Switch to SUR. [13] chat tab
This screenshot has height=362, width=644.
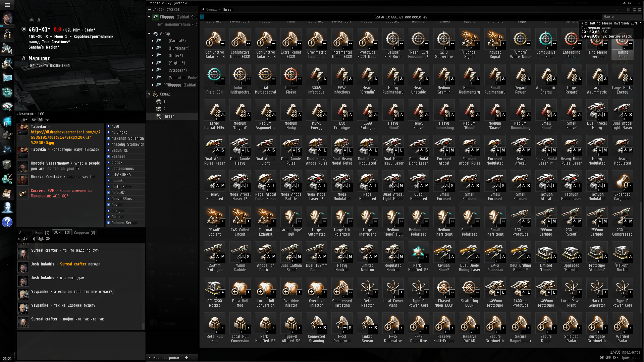(x=62, y=232)
